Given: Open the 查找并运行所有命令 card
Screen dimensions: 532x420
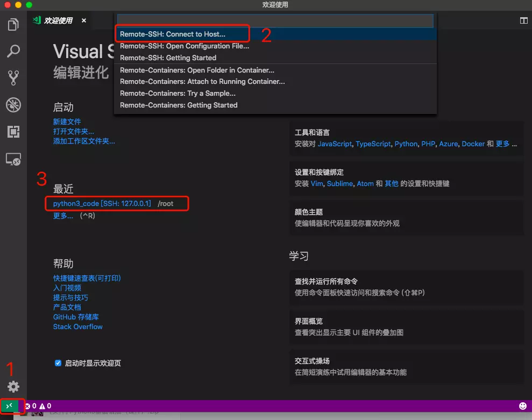Looking at the screenshot, I should coord(407,287).
